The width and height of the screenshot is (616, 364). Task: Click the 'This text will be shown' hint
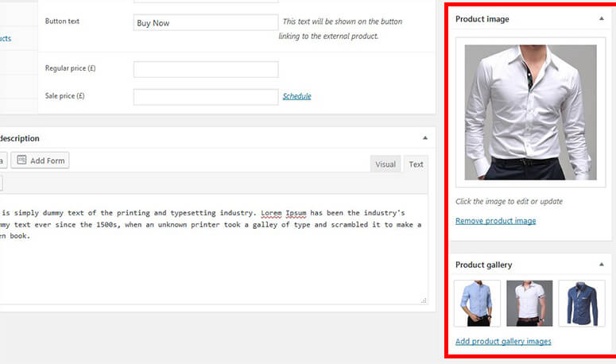341,29
